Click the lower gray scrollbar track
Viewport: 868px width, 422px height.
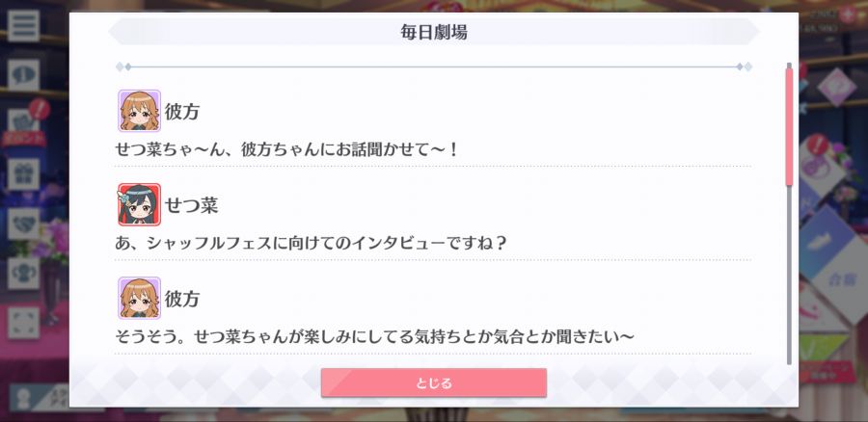(789, 275)
